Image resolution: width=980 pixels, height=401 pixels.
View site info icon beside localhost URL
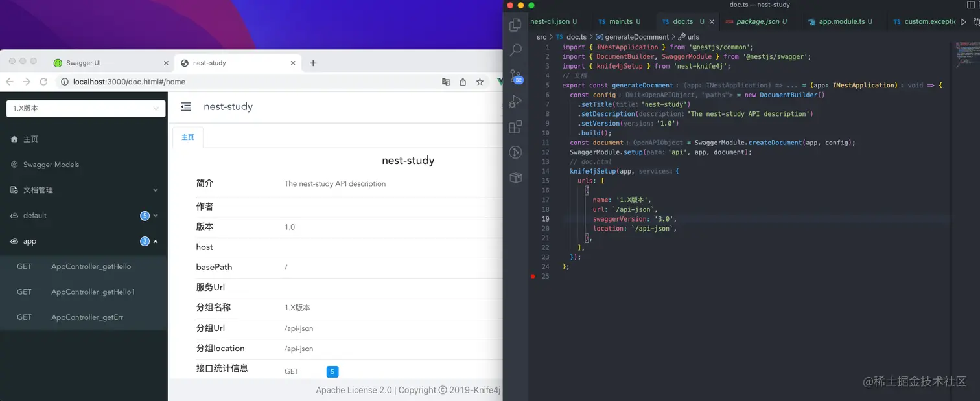64,82
